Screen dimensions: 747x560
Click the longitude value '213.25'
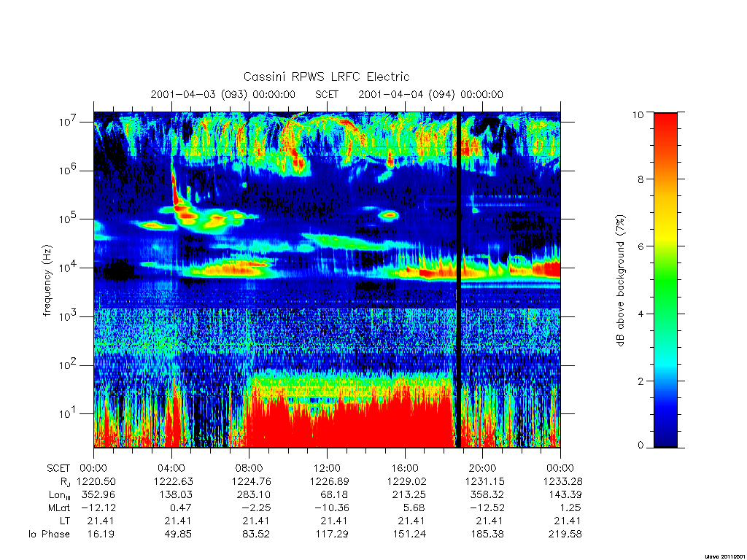tap(410, 495)
